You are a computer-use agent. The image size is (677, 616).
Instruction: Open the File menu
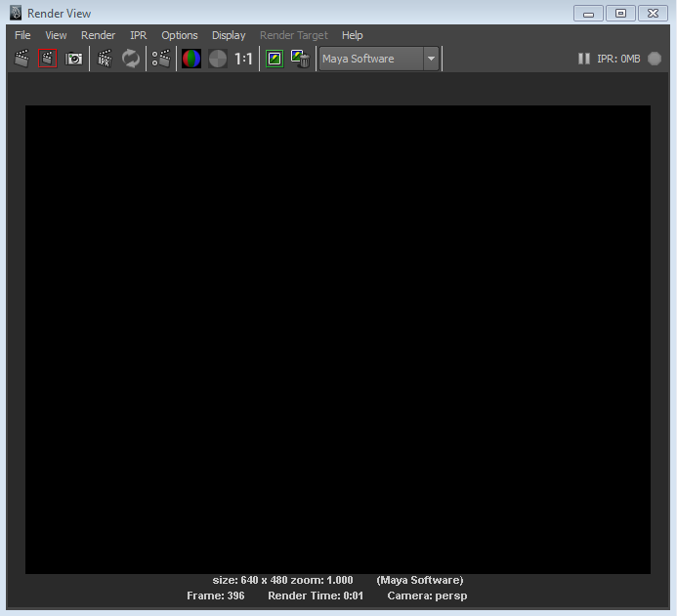[22, 35]
